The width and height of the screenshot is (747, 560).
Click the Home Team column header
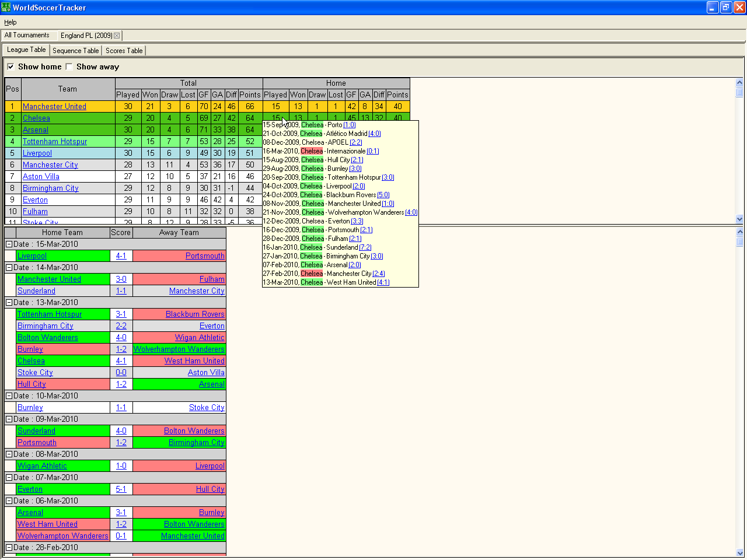pyautogui.click(x=62, y=233)
